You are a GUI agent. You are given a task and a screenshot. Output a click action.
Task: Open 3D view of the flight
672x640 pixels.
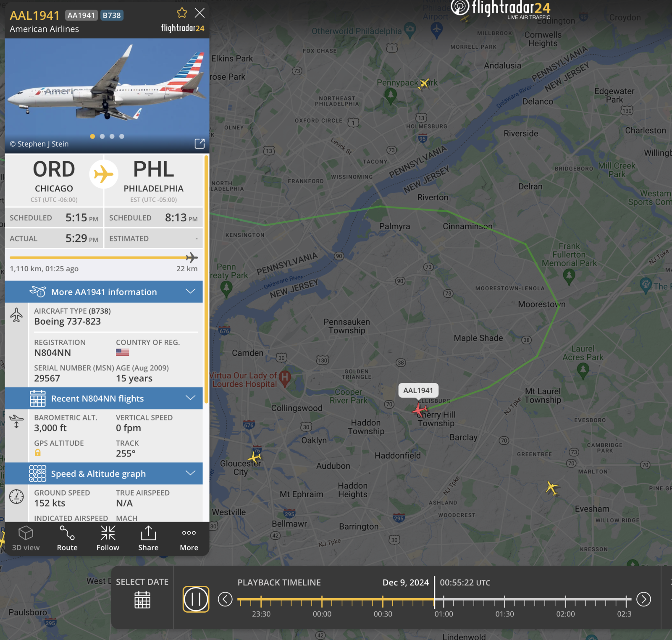click(x=26, y=538)
